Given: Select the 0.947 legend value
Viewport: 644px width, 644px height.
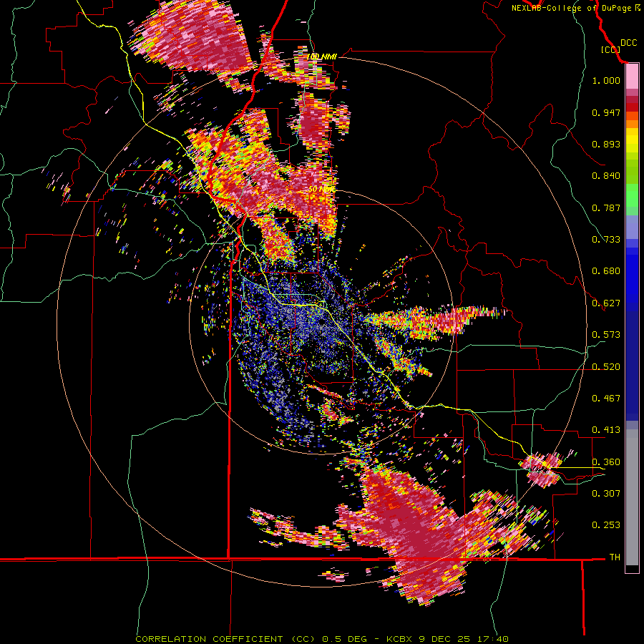Looking at the screenshot, I should (606, 112).
